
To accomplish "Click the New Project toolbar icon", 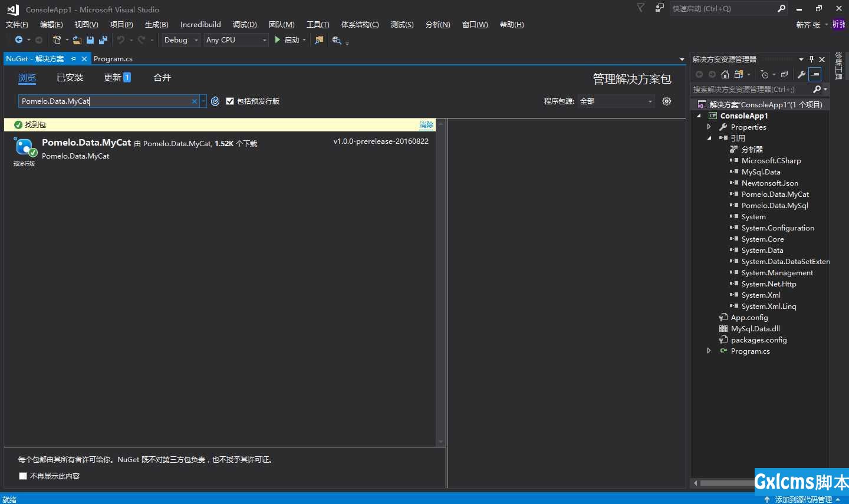I will (x=57, y=40).
